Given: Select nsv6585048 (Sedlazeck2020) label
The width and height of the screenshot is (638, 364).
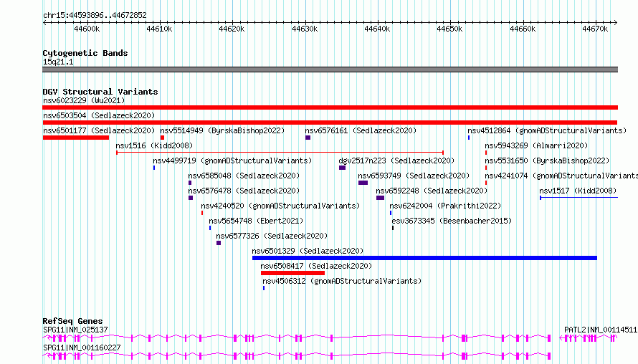Looking at the screenshot, I should pyautogui.click(x=244, y=176).
